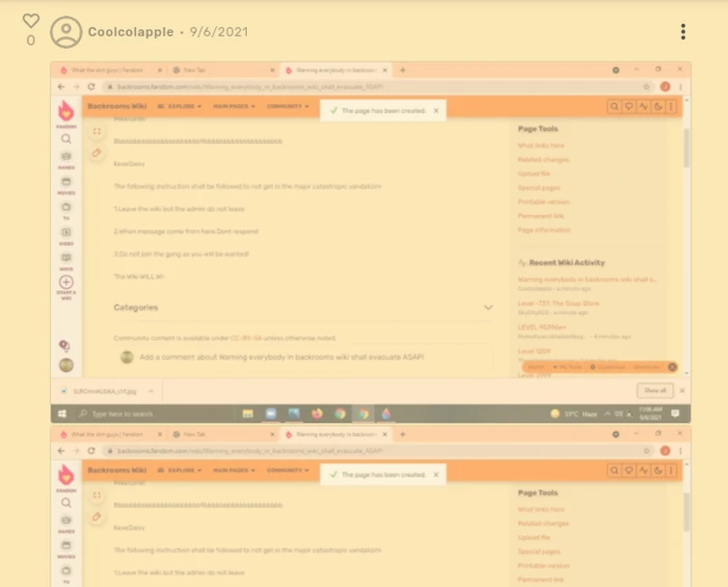Open the Windows notification center icon
This screenshot has width=728, height=587.
click(675, 414)
